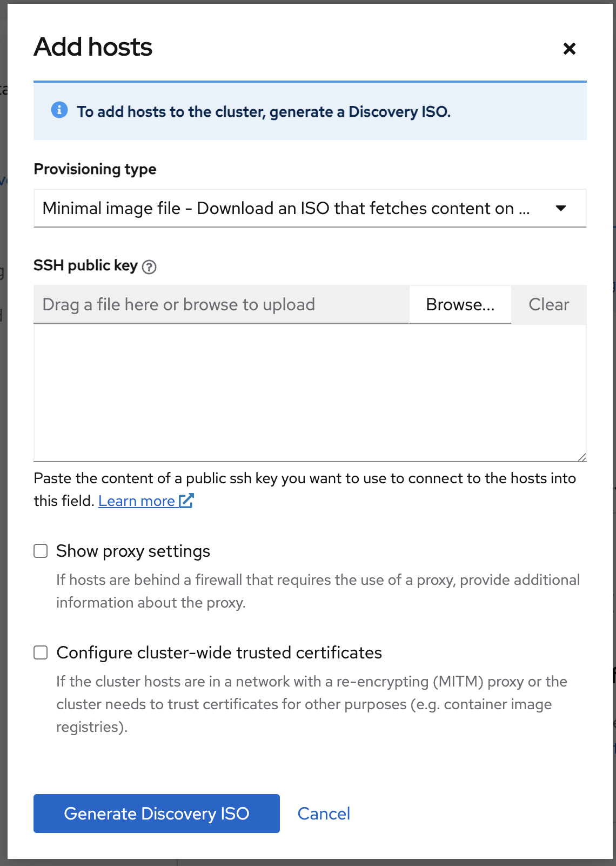Image resolution: width=616 pixels, height=866 pixels.
Task: Enable the Show proxy settings checkbox
Action: [41, 551]
